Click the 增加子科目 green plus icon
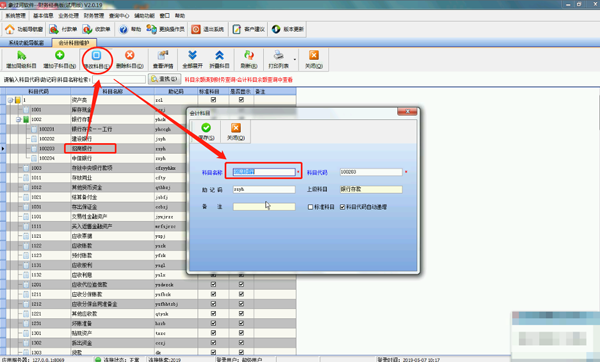This screenshot has height=362, width=600. (59, 55)
